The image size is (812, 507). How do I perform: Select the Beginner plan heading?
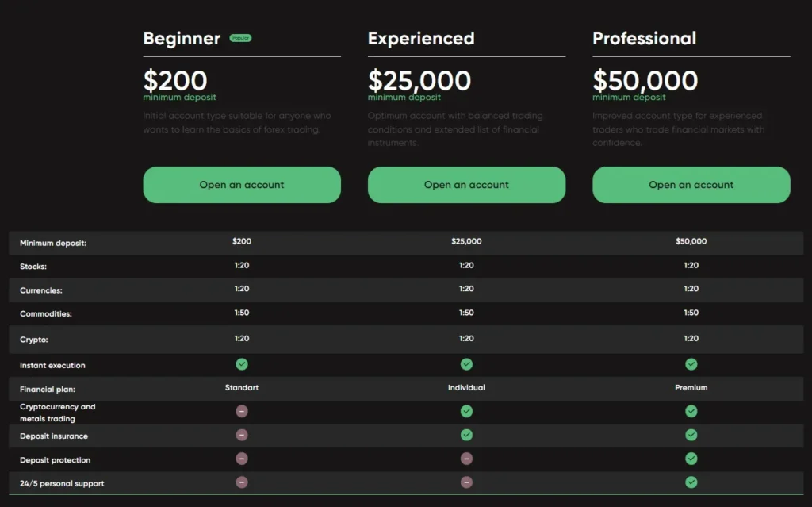pos(182,38)
